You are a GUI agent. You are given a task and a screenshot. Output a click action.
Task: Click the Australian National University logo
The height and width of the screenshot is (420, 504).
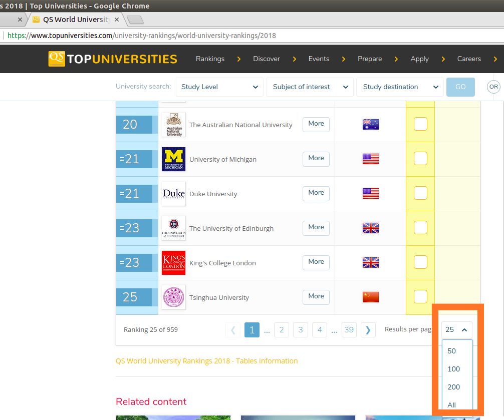pos(173,125)
